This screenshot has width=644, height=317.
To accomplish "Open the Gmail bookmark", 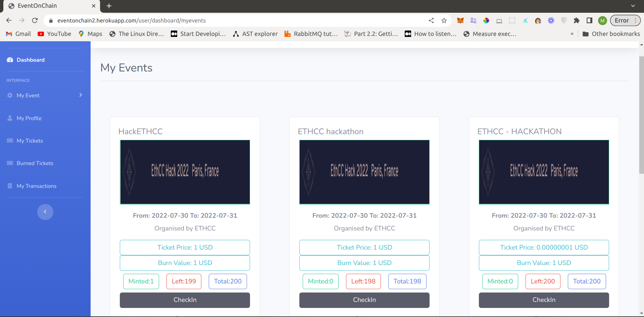I will click(x=18, y=34).
